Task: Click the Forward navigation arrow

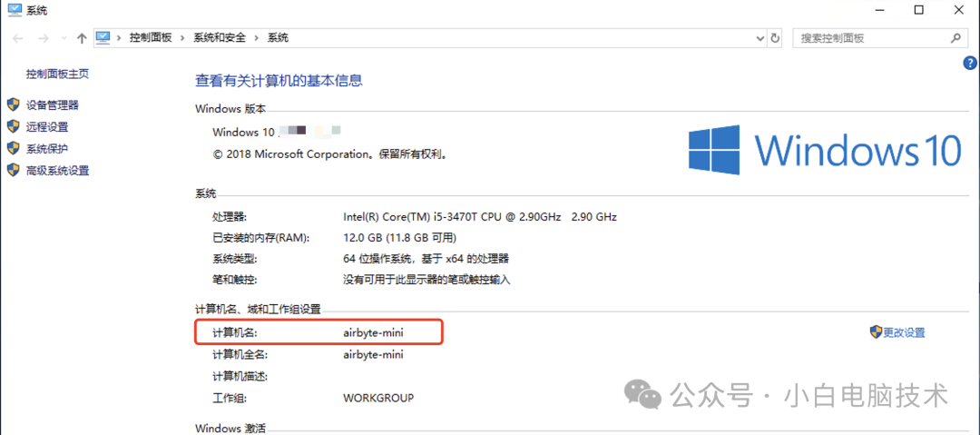Action: click(x=44, y=38)
